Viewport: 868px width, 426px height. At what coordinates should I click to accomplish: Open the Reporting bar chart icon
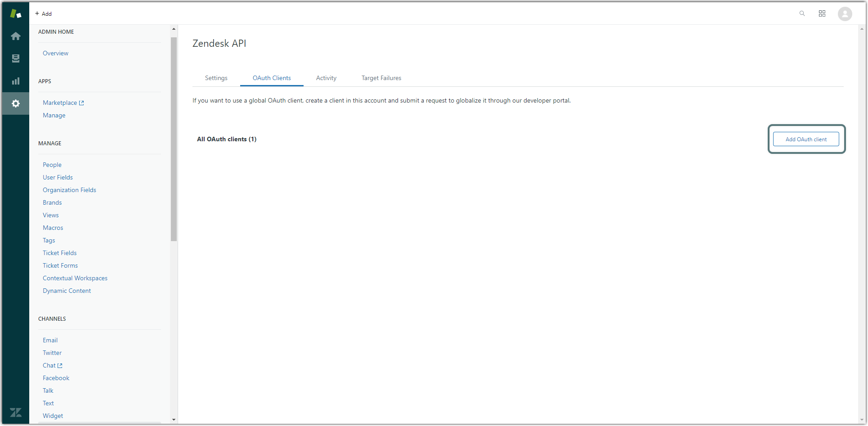[16, 81]
